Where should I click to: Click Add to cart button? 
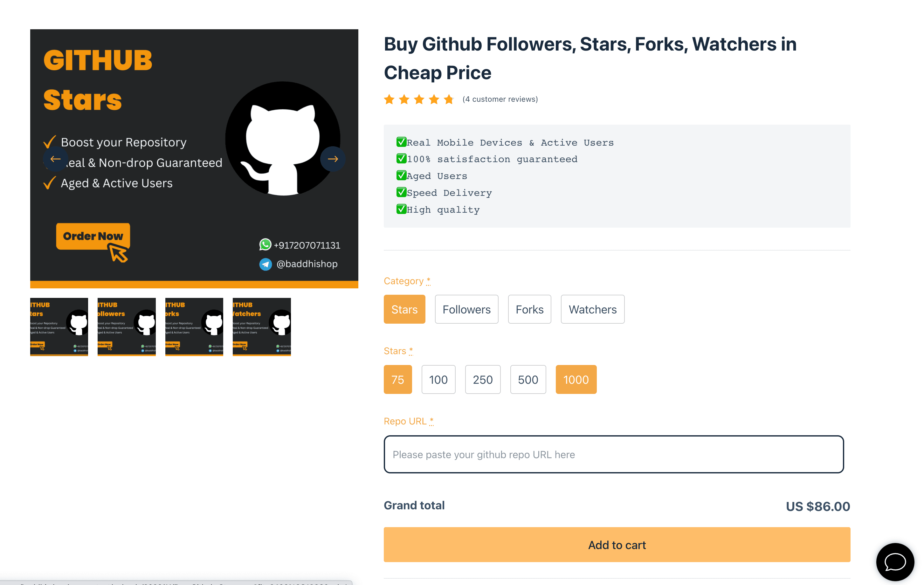click(x=617, y=545)
